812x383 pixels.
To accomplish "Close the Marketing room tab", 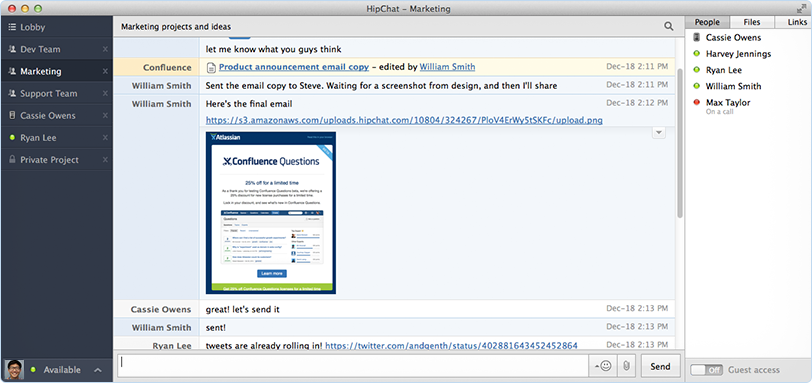I will 105,71.
